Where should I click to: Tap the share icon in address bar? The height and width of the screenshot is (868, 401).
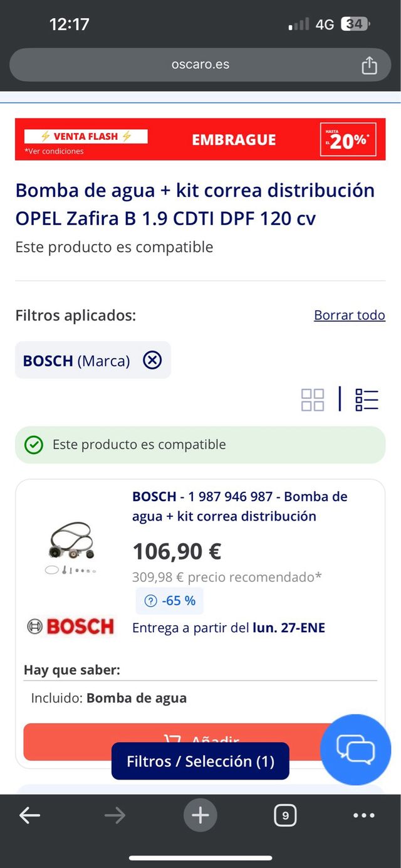point(370,64)
